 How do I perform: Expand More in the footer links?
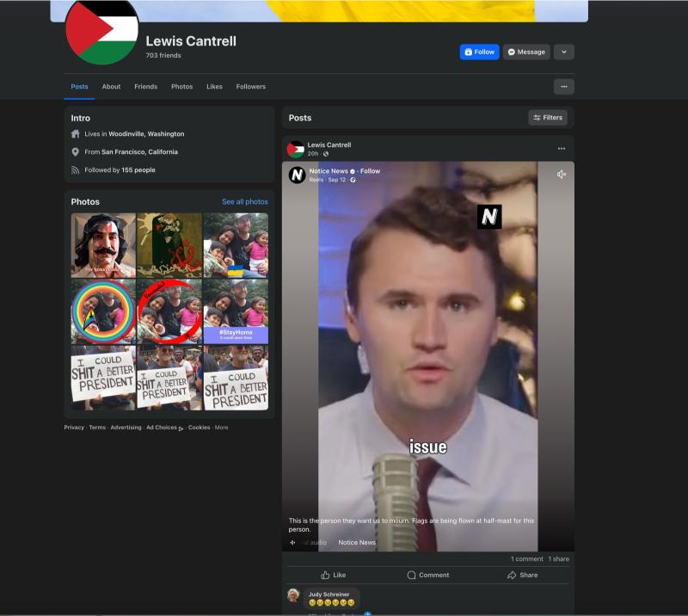click(222, 428)
